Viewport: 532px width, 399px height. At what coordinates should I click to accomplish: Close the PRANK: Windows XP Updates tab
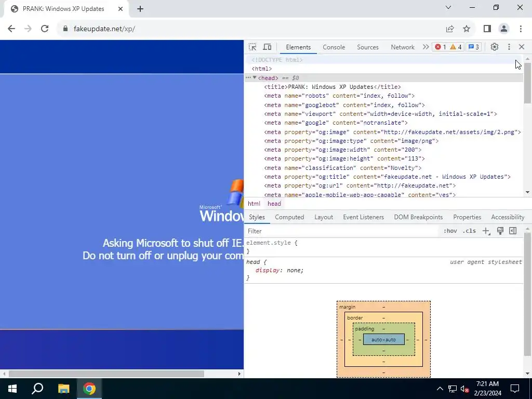point(121,9)
